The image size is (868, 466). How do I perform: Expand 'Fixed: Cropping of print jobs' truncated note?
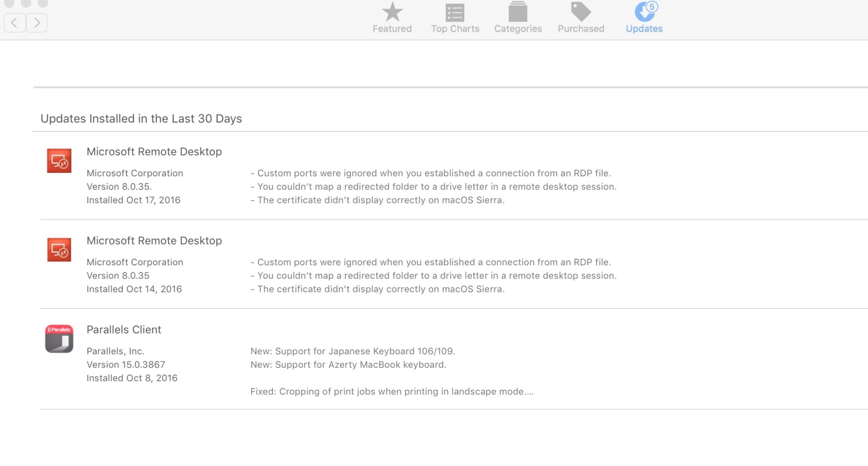(x=392, y=392)
